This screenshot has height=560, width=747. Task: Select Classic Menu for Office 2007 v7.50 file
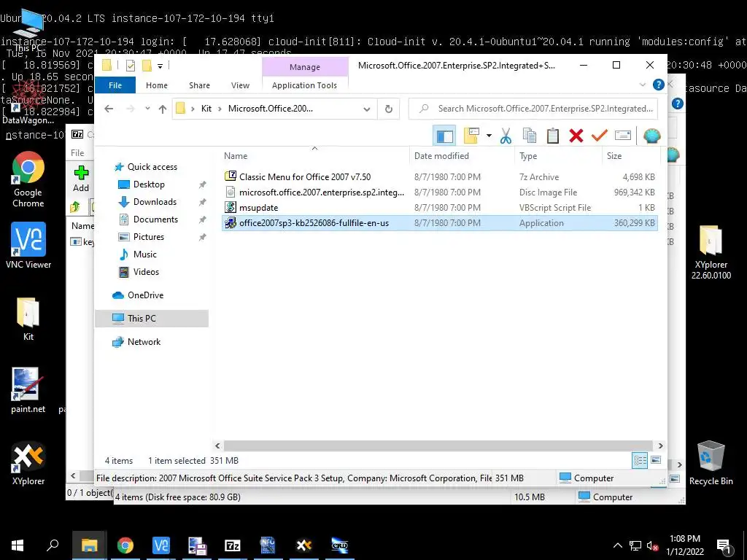[x=305, y=176]
